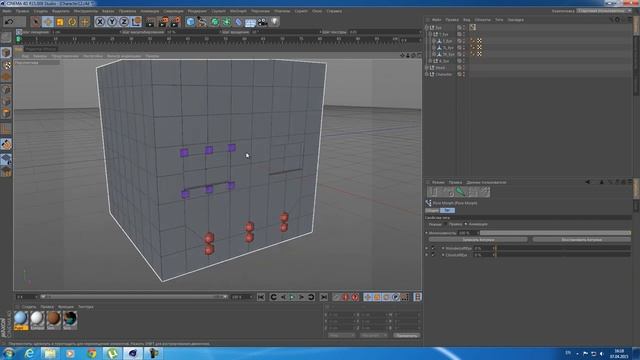The image size is (640, 360).
Task: Select the brown material ball
Action: tap(53, 319)
